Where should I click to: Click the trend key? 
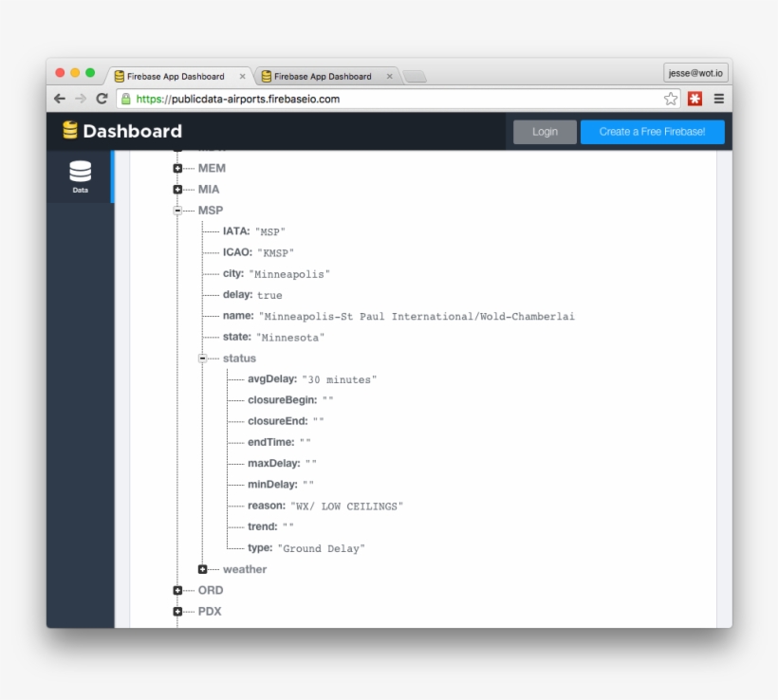point(263,526)
